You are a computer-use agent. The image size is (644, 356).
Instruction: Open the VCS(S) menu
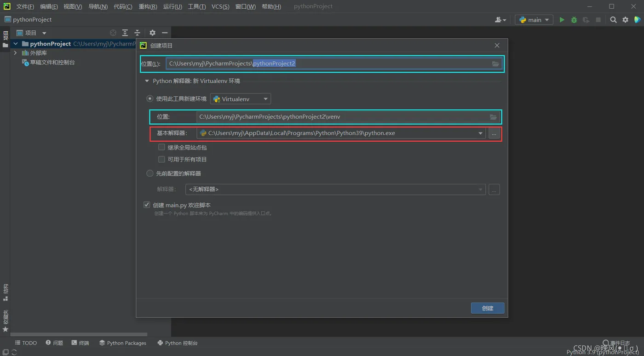[x=220, y=6]
